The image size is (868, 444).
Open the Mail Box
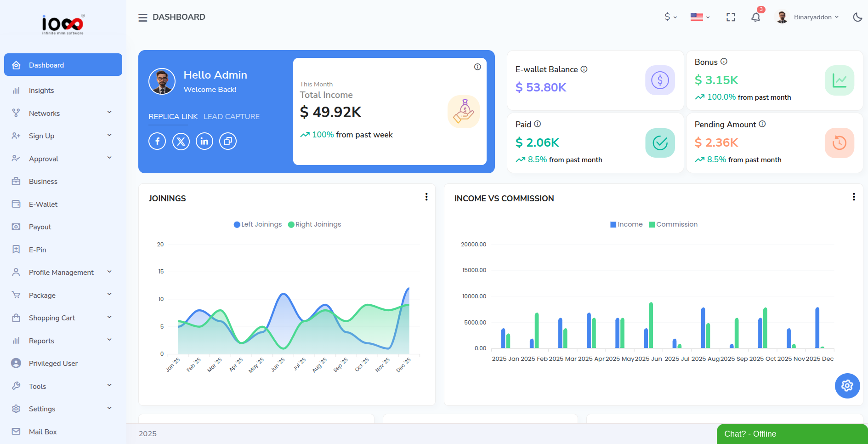pyautogui.click(x=43, y=432)
